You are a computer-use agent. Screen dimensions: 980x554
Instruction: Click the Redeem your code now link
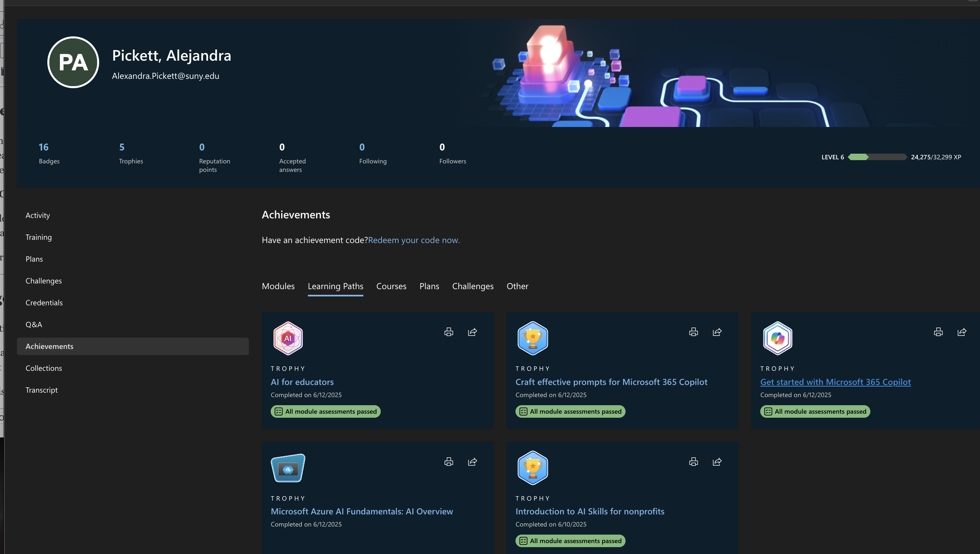414,240
